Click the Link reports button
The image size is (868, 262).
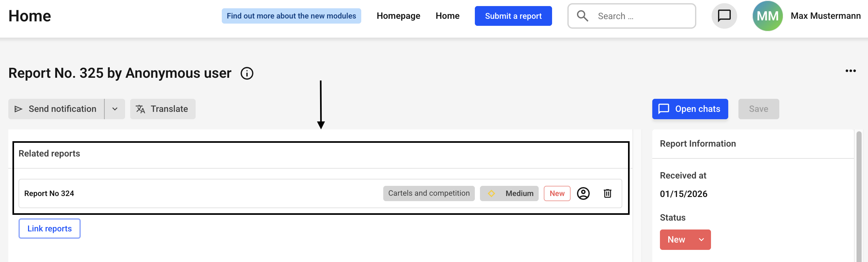coord(49,228)
